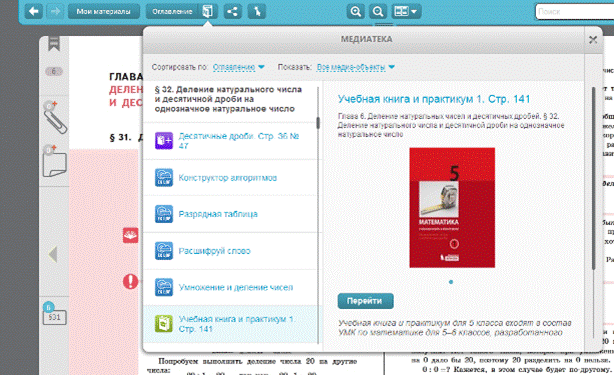614x375 pixels.
Task: Click the green book icon in list
Action: (164, 324)
